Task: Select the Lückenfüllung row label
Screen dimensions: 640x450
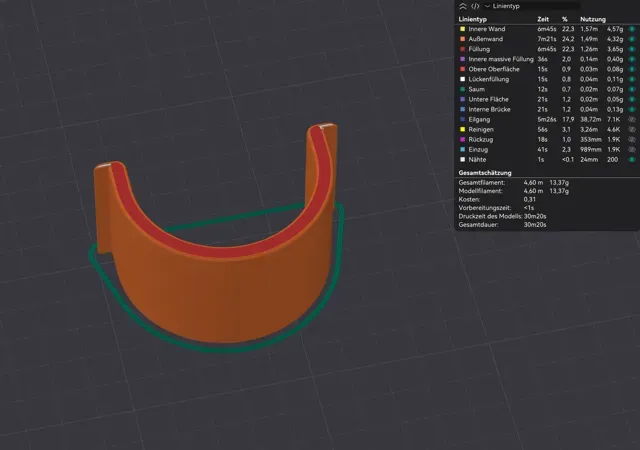Action: pos(489,79)
